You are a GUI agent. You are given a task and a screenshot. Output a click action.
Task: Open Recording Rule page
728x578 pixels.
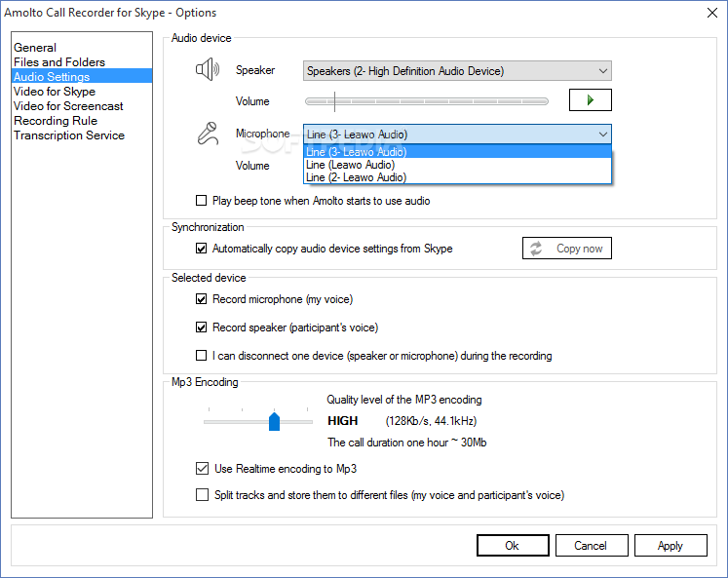82,121
